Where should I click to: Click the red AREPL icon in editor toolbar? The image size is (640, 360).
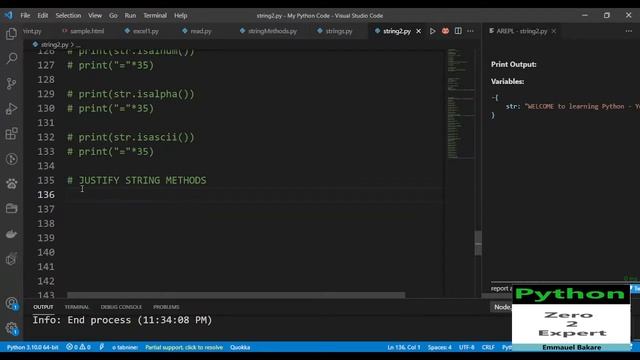445,31
